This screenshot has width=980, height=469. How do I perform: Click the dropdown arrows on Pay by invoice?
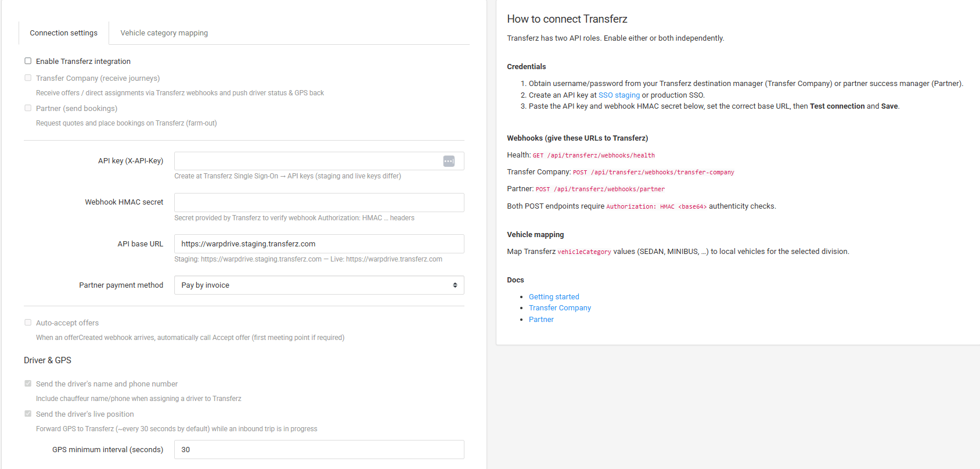pyautogui.click(x=455, y=285)
